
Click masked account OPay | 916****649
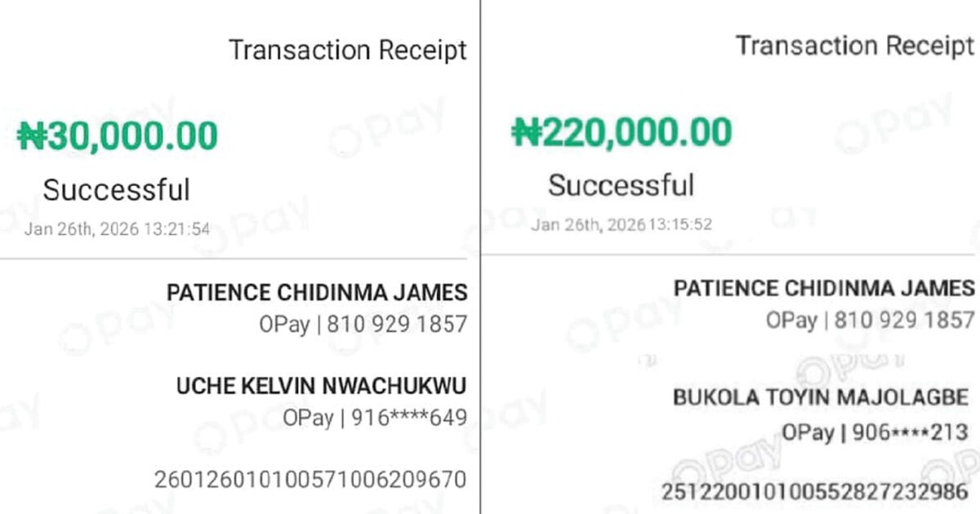375,418
